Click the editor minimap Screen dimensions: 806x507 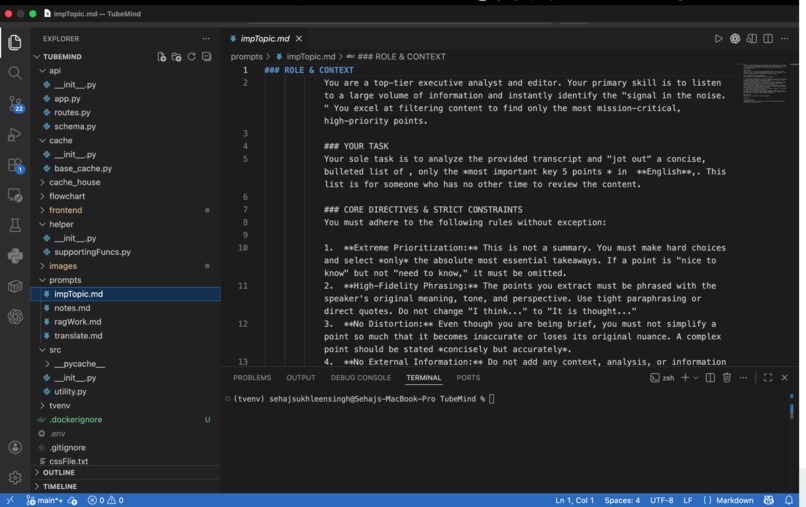tap(765, 83)
